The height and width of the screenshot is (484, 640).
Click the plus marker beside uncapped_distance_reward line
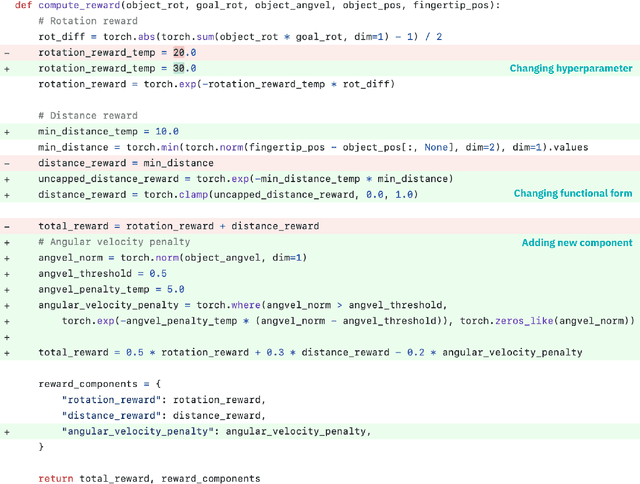[x=8, y=179]
